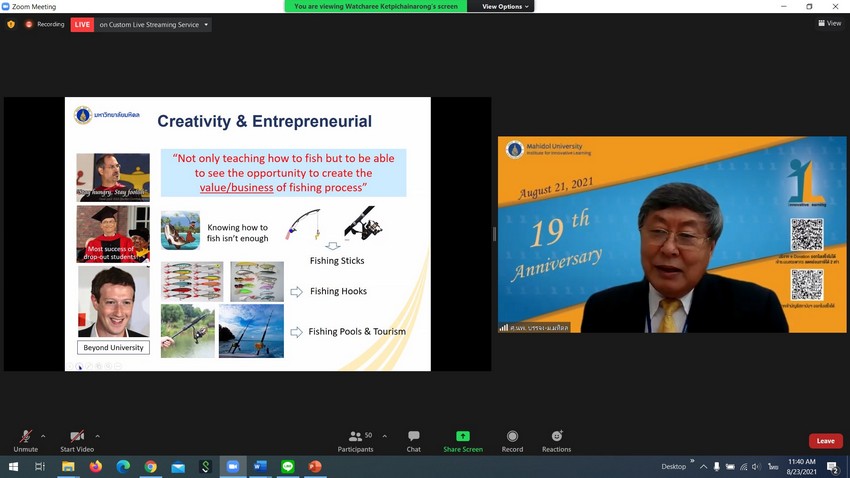Expand video options arrow beside Start Video
This screenshot has height=478, width=850.
pos(97,436)
